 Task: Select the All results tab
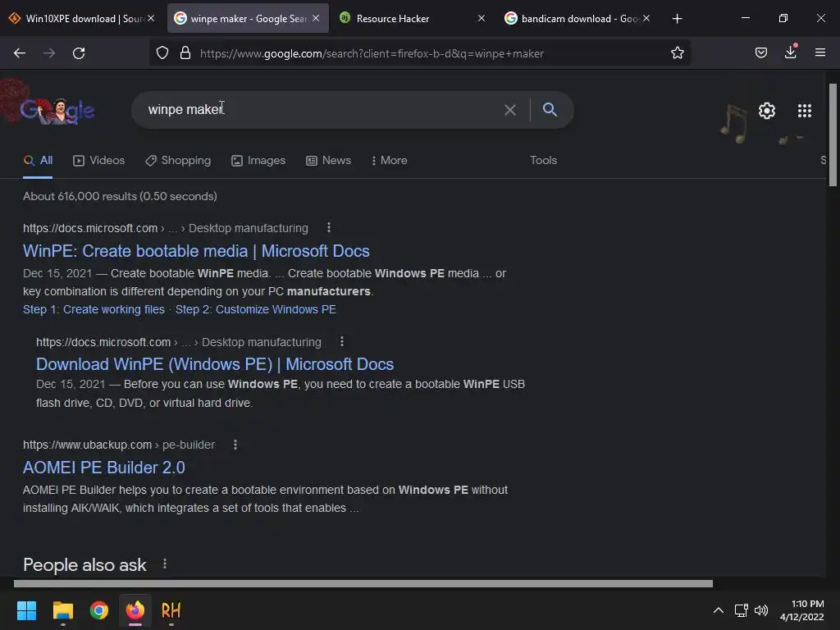38,160
